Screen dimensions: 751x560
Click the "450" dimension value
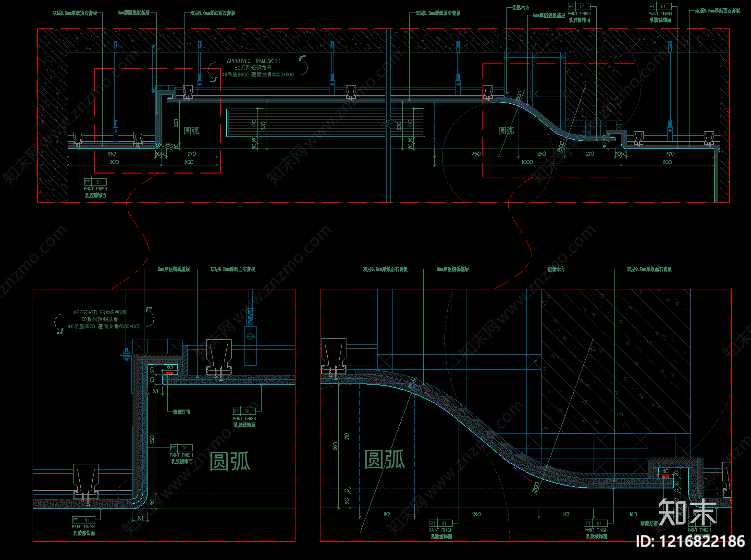tap(476, 154)
